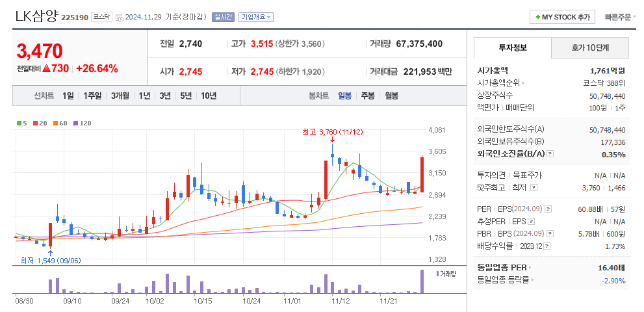Click the 상장주식수 value 50,748,440
This screenshot has height=312, width=644.
coord(608,96)
